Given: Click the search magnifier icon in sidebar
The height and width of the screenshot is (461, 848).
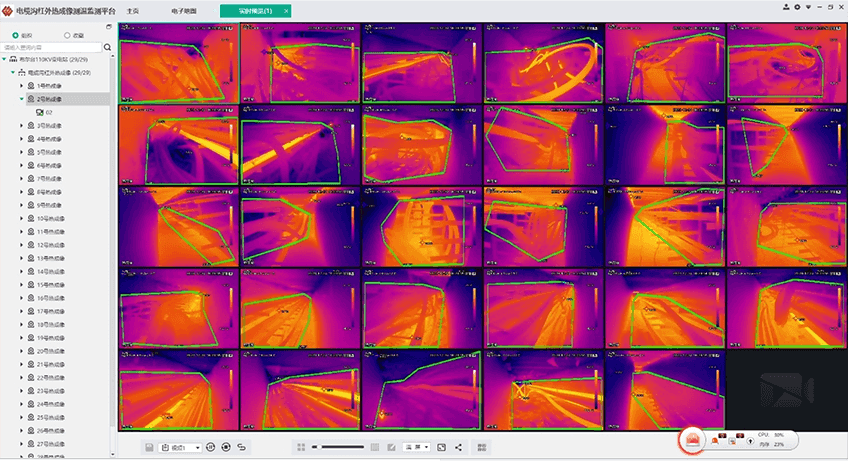Looking at the screenshot, I should tap(108, 47).
